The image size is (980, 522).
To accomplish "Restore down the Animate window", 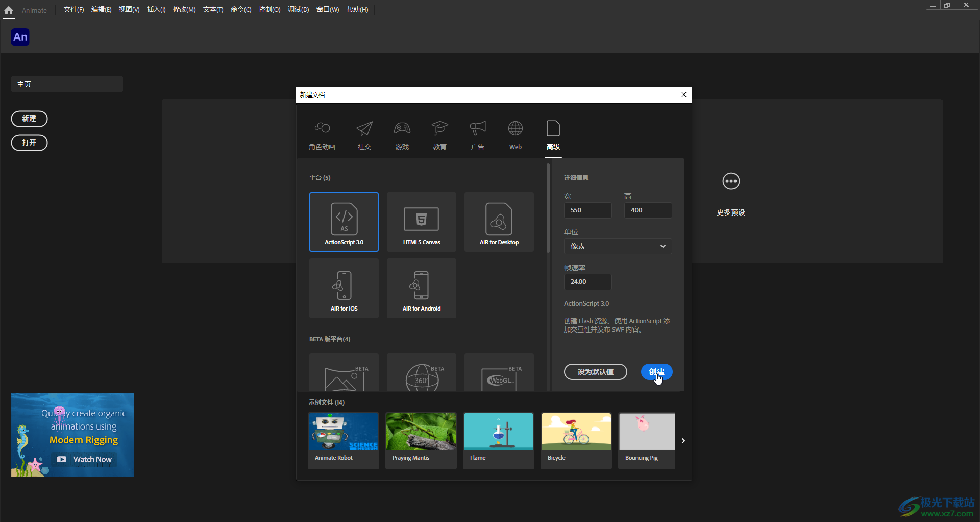I will (947, 5).
